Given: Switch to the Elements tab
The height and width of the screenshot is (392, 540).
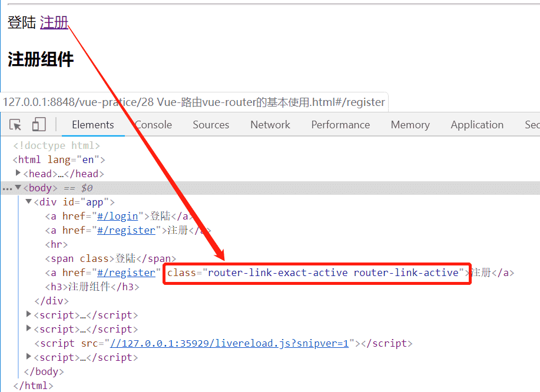Looking at the screenshot, I should 93,125.
